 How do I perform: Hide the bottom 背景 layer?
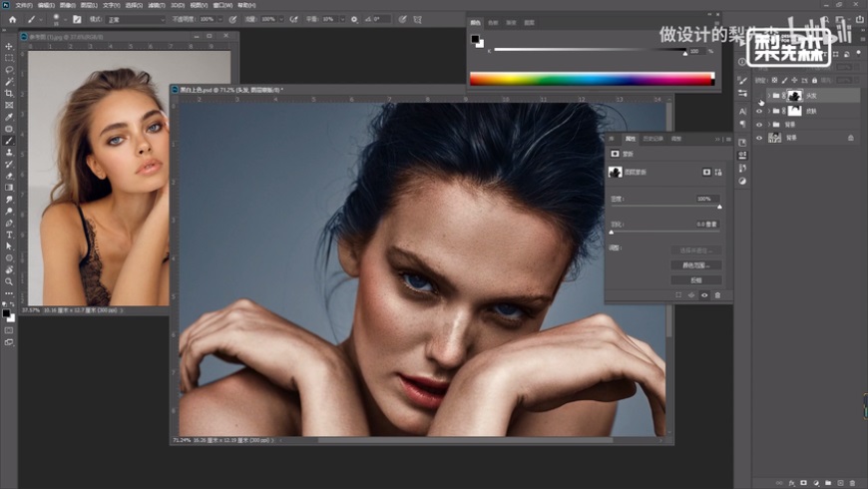759,138
